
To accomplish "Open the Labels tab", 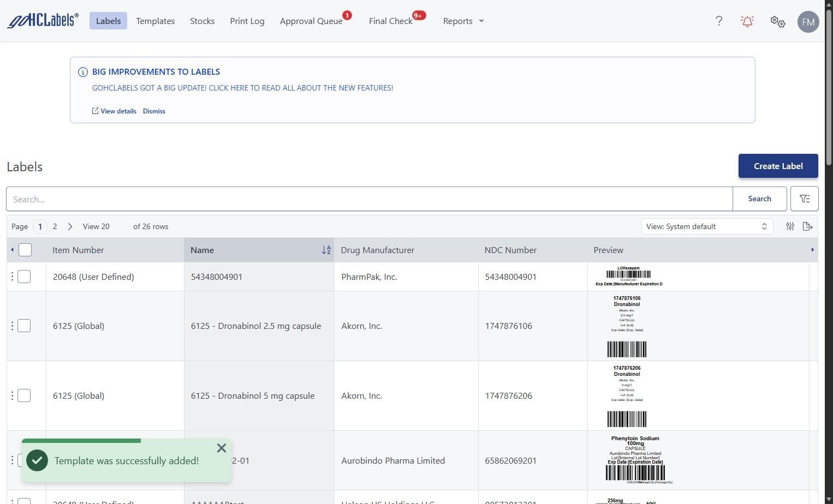I will click(108, 21).
